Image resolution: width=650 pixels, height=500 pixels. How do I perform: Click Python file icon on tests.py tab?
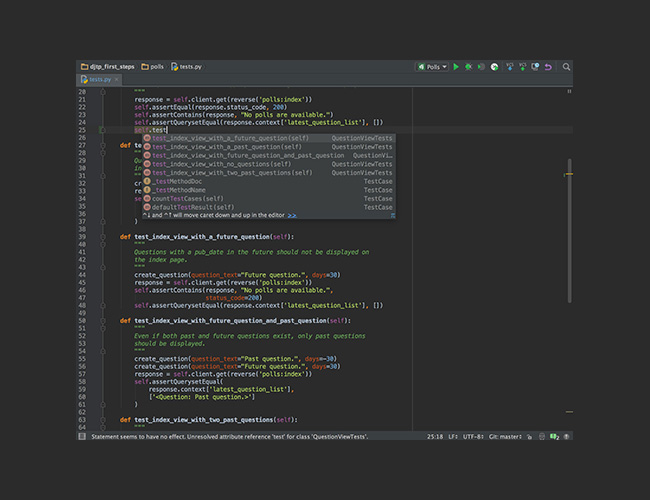click(84, 79)
